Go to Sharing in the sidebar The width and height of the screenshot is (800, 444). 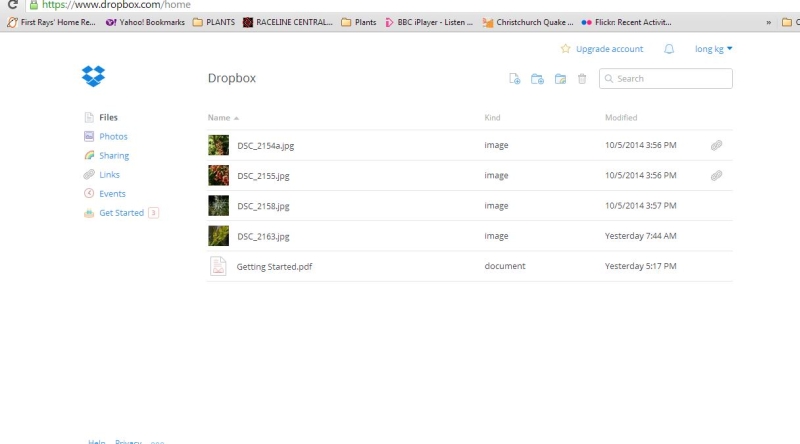(114, 156)
